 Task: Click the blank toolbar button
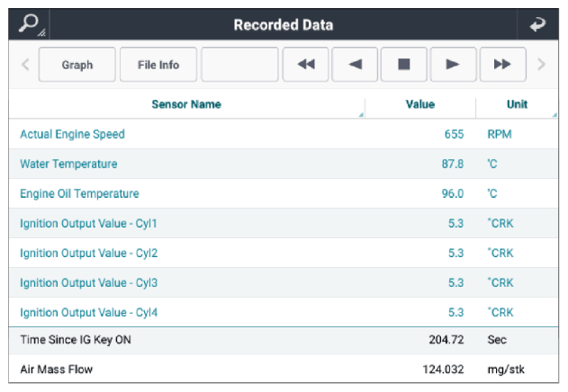click(x=239, y=65)
